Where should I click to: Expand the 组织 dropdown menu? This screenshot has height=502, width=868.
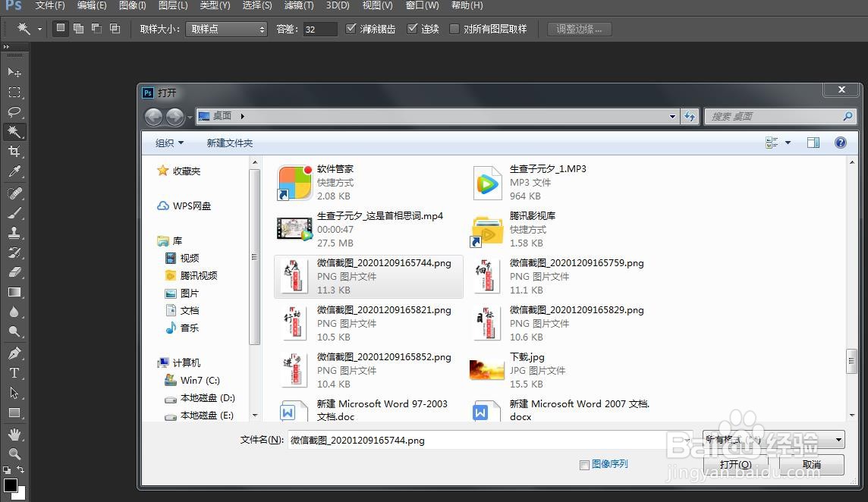[x=169, y=143]
